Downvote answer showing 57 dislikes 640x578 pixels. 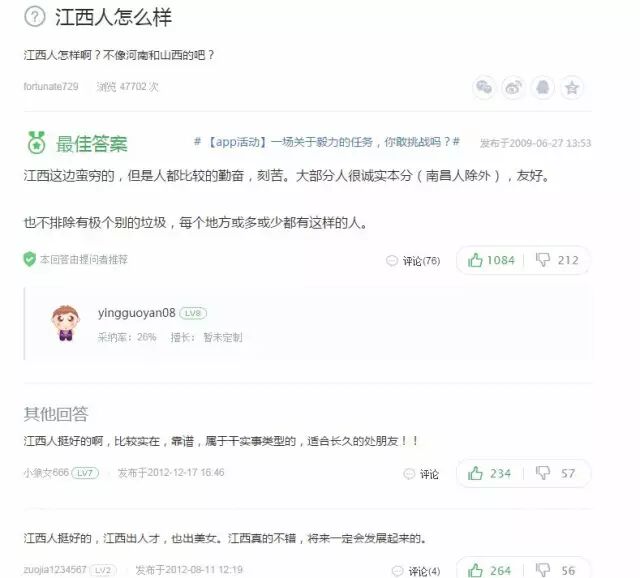556,474
